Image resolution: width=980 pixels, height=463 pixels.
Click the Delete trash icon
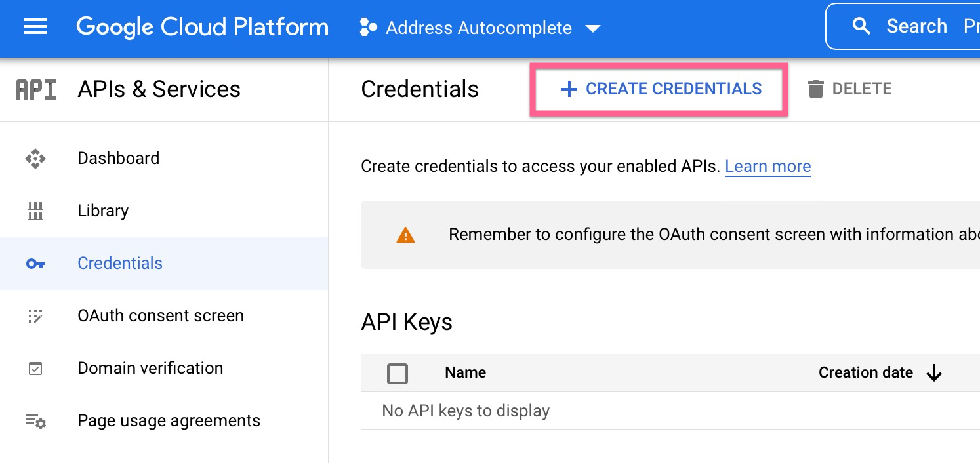[815, 89]
